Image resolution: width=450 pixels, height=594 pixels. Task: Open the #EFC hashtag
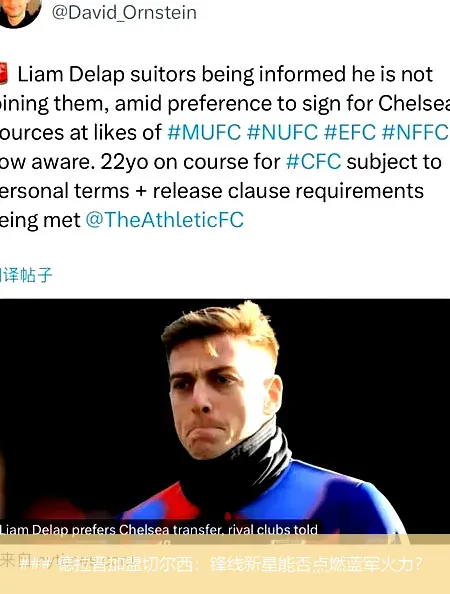pos(350,133)
